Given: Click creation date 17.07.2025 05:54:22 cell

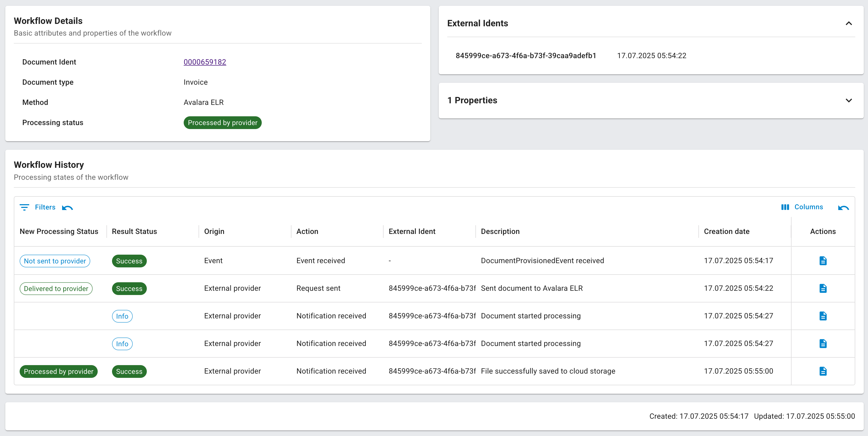Looking at the screenshot, I should point(739,288).
